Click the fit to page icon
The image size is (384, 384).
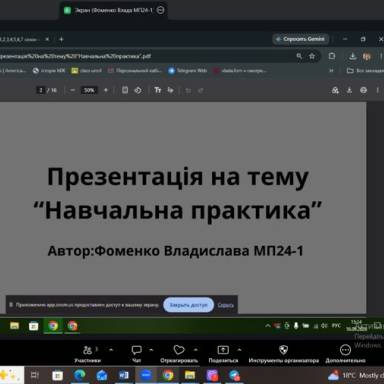tap(125, 90)
